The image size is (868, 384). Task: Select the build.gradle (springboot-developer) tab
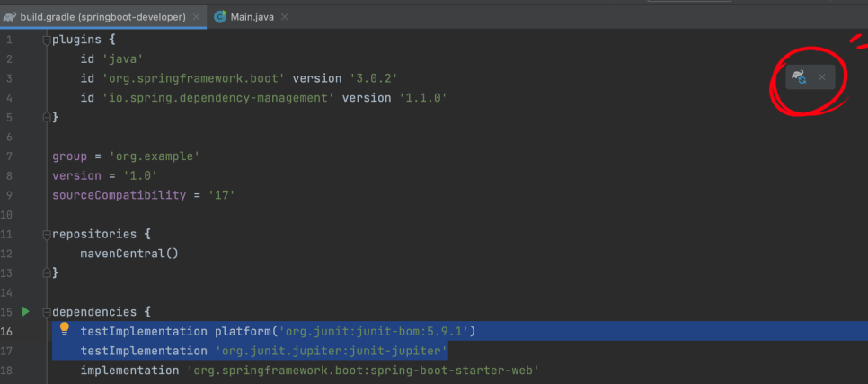point(103,17)
